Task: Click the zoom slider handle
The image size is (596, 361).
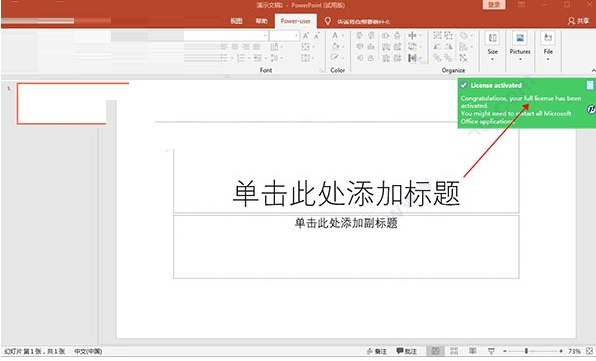Action: coord(526,351)
